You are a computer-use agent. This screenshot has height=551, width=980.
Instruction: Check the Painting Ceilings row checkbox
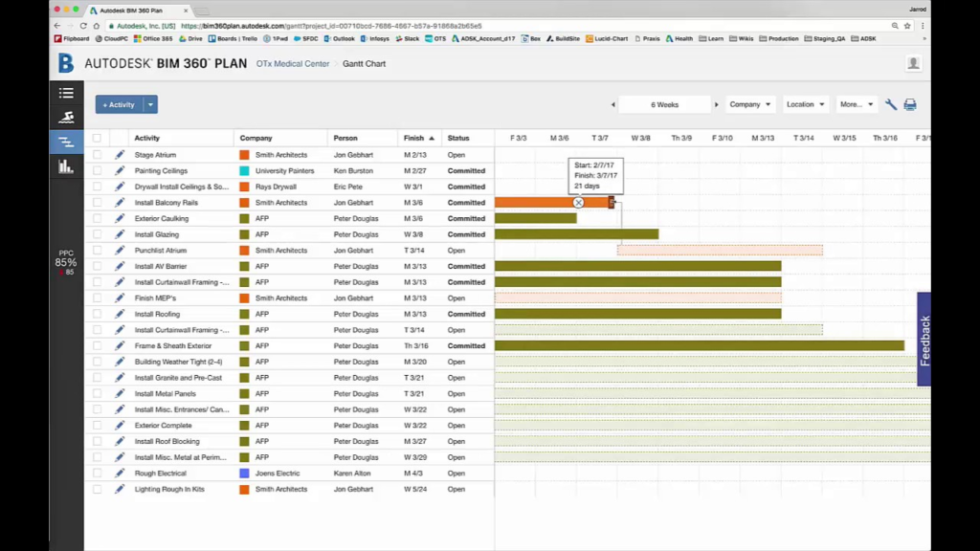point(97,170)
